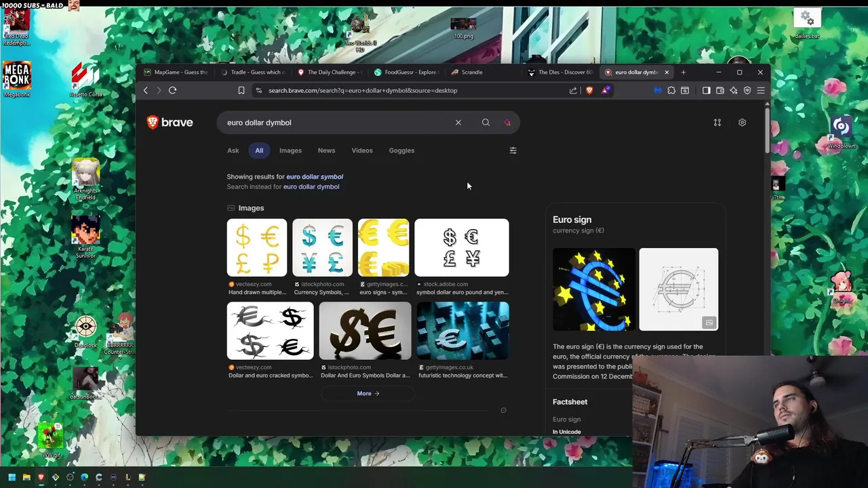Select the Ask search tab
The width and height of the screenshot is (868, 488).
(233, 150)
